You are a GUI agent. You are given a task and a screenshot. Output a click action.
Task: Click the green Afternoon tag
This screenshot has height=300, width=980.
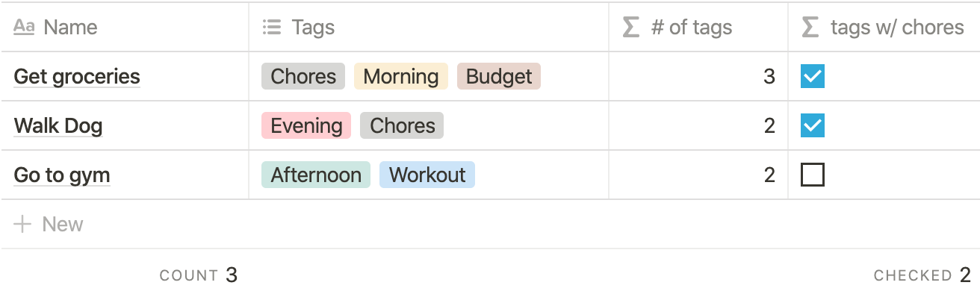tap(316, 175)
